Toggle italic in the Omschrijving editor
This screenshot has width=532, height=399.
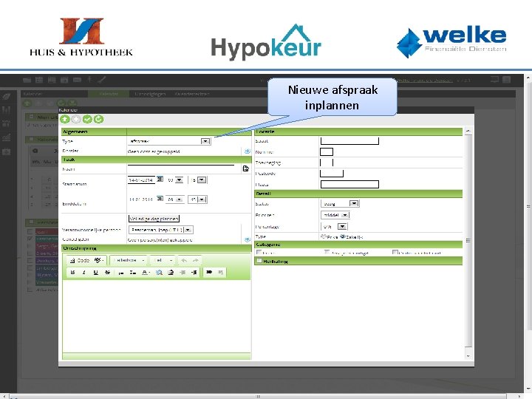point(83,272)
